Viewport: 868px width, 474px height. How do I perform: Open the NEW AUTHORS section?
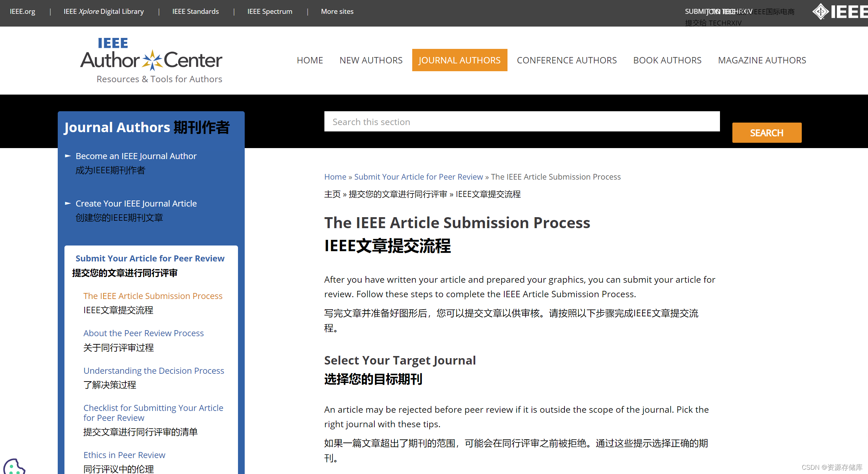tap(370, 60)
